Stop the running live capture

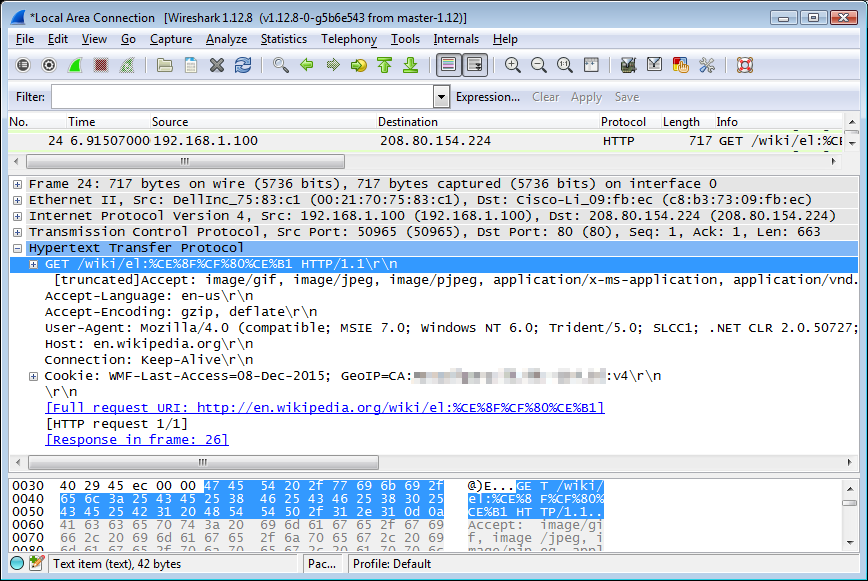101,65
